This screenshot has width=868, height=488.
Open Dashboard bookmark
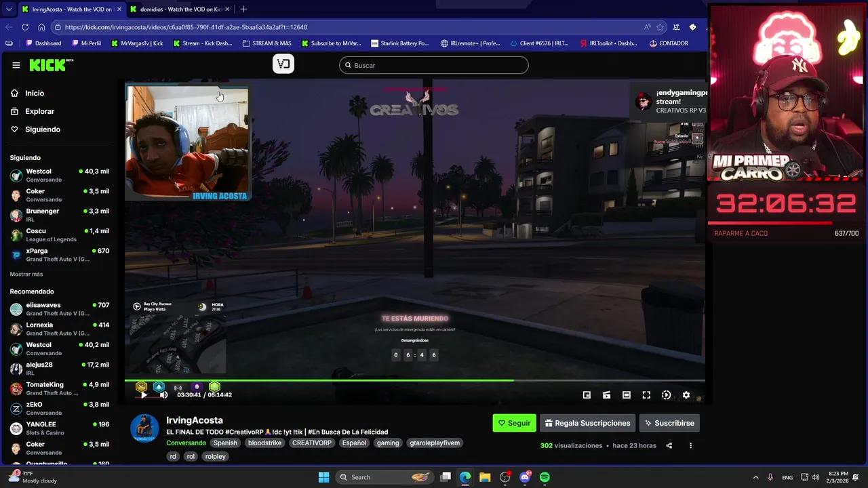click(x=43, y=43)
